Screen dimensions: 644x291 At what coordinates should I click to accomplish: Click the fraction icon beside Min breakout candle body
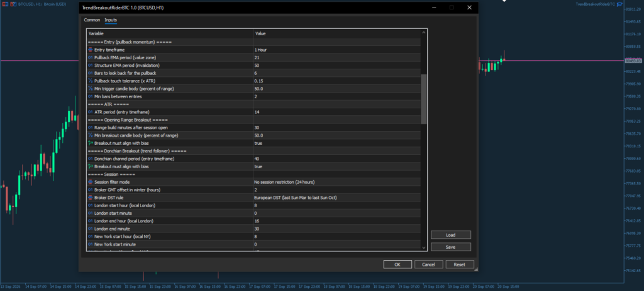(x=91, y=135)
